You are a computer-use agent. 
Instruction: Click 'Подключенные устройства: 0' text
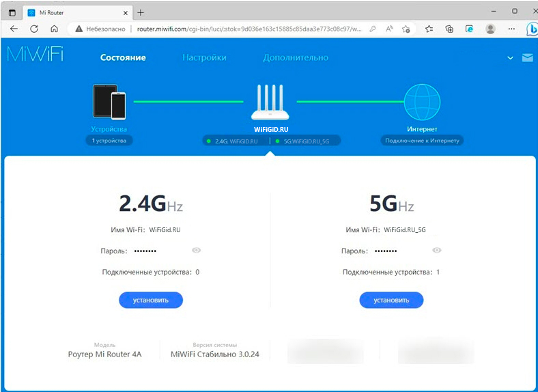point(151,272)
